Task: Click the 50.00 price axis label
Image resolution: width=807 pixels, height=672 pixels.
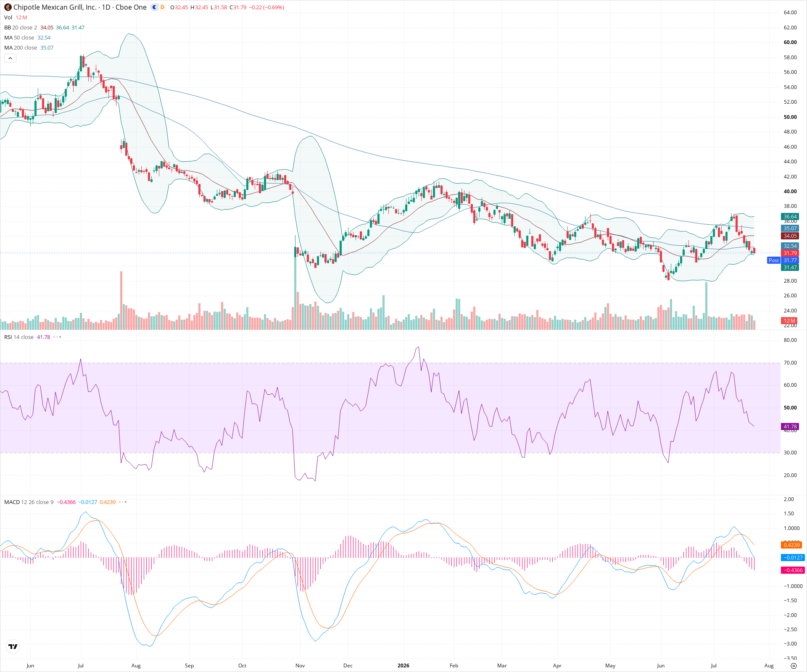Action: [x=790, y=117]
